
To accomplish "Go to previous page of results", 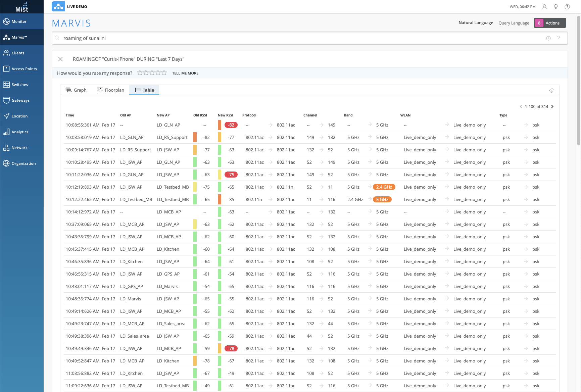I will tap(521, 107).
